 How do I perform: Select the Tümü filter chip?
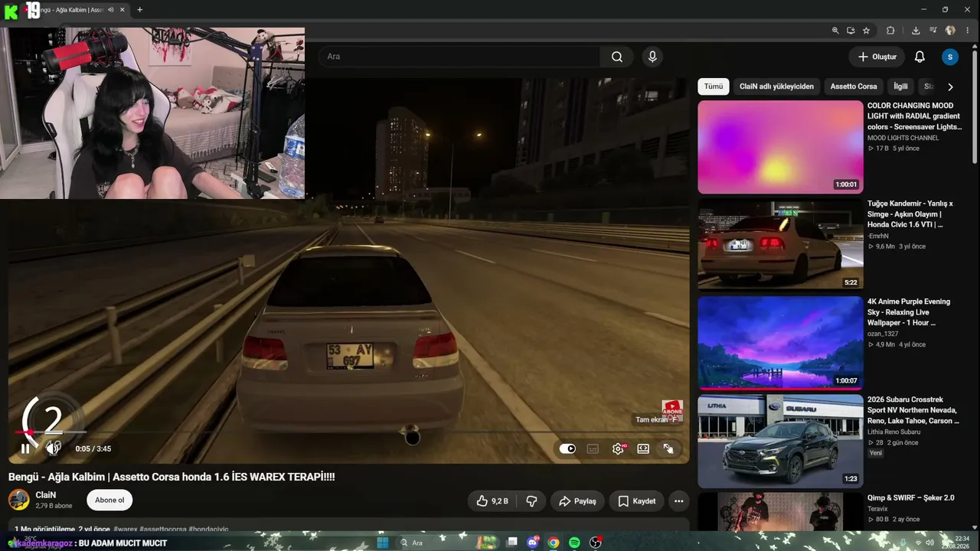tap(714, 86)
